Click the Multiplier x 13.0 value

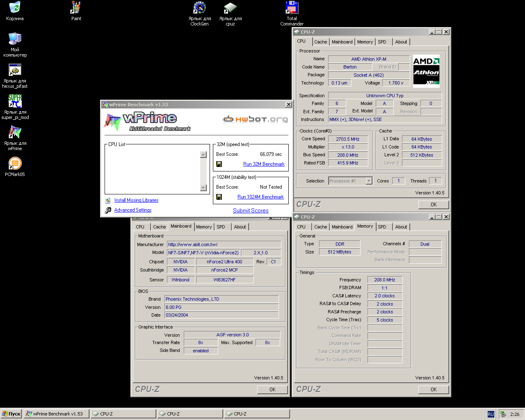click(348, 147)
